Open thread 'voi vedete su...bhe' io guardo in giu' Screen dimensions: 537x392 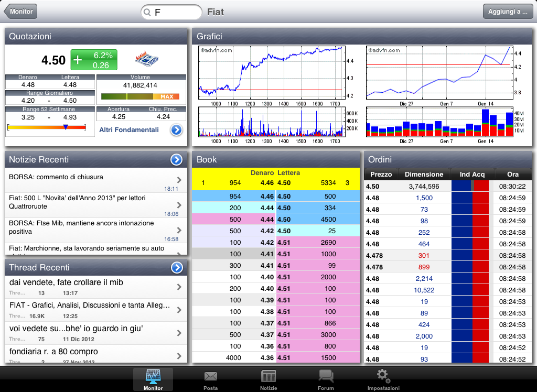[96, 333]
